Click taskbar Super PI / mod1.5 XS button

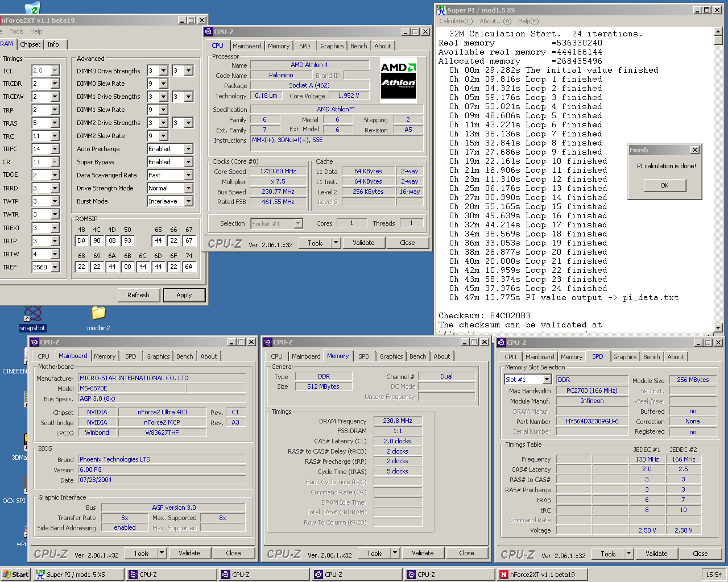point(78,575)
